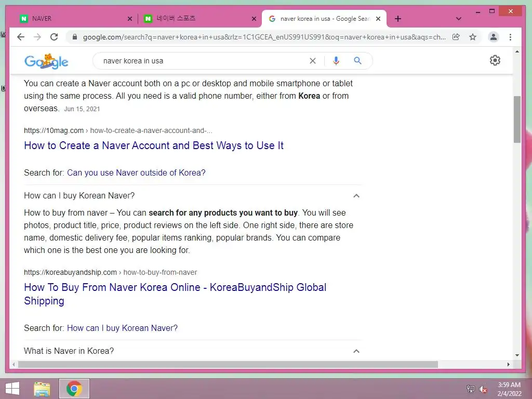Image resolution: width=532 pixels, height=399 pixels.
Task: Open Chrome's three-dot menu
Action: pyautogui.click(x=510, y=37)
